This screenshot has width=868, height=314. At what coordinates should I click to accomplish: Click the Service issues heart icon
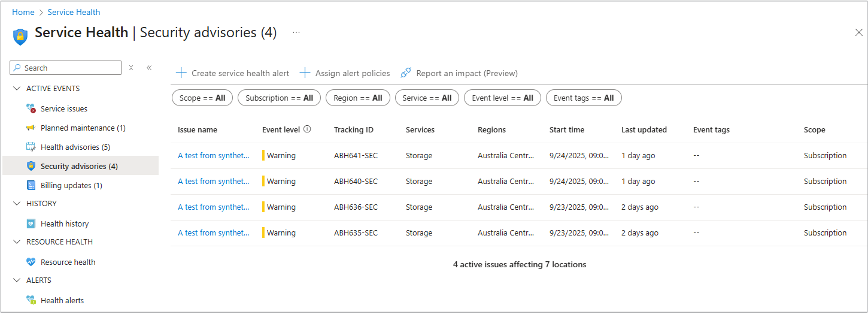pyautogui.click(x=31, y=108)
